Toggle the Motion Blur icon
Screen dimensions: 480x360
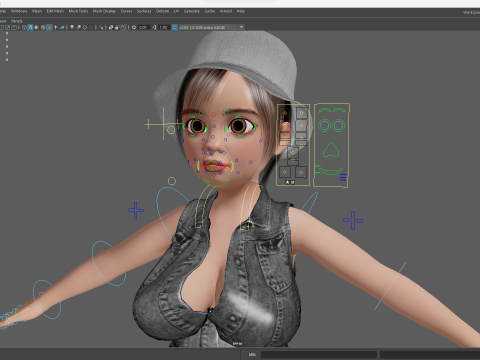point(78,27)
